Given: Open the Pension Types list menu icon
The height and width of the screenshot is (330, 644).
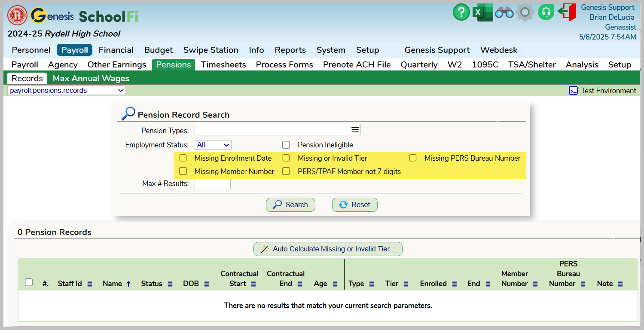Looking at the screenshot, I should pyautogui.click(x=355, y=130).
